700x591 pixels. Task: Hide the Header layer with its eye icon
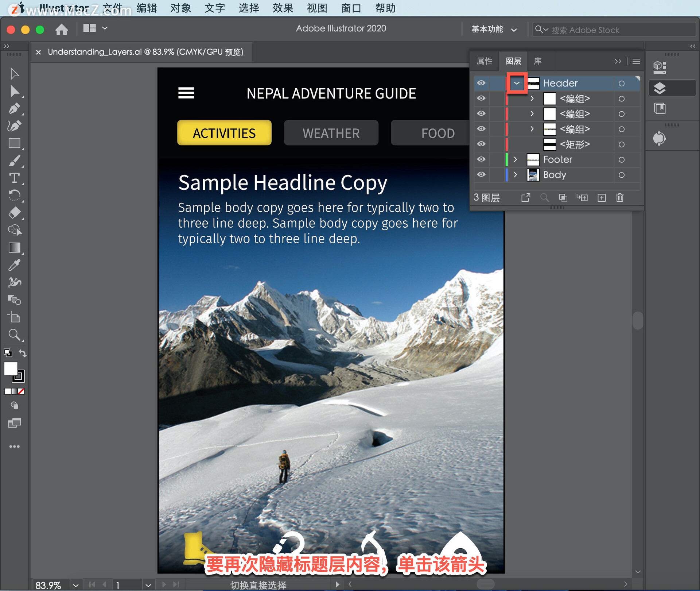coord(481,83)
